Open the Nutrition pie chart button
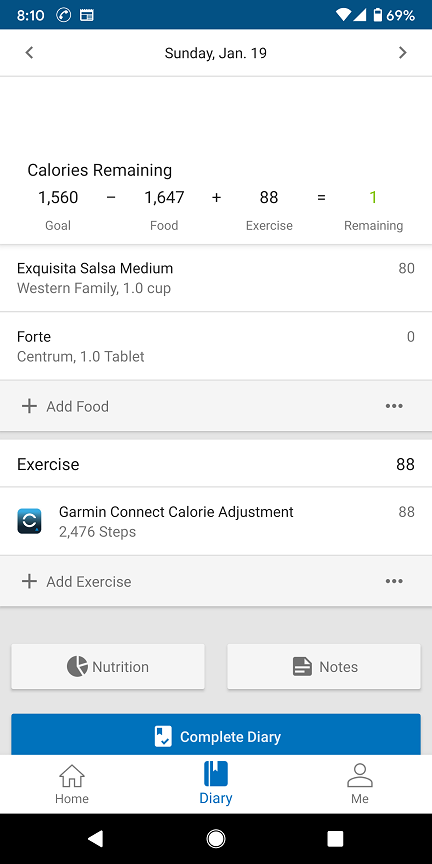This screenshot has height=864, width=432. tap(108, 667)
